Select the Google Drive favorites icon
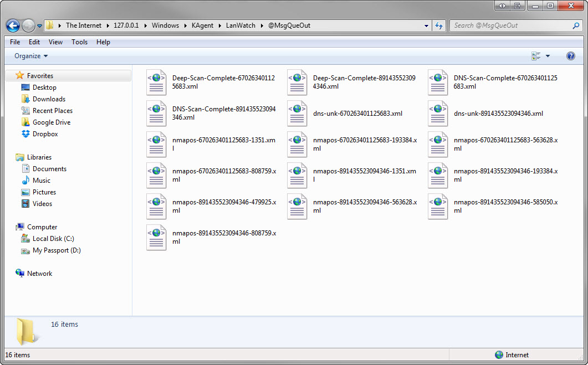The width and height of the screenshot is (588, 365). pyautogui.click(x=25, y=122)
